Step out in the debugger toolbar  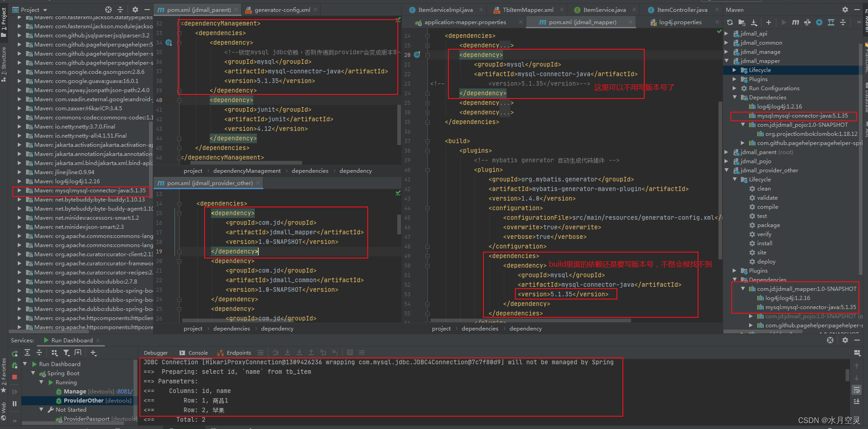click(x=311, y=352)
